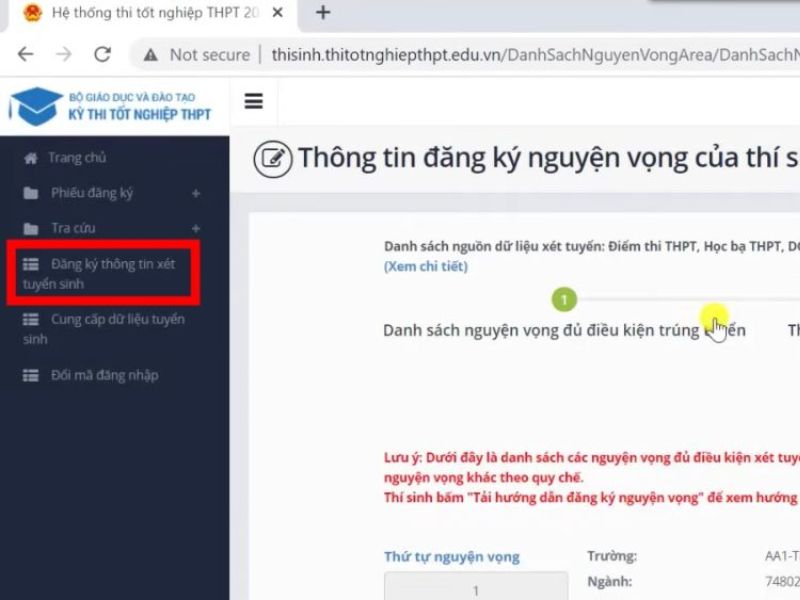Click the Kỳ thi tốt nghiệp THPT logo
The image size is (800, 600).
(x=111, y=106)
